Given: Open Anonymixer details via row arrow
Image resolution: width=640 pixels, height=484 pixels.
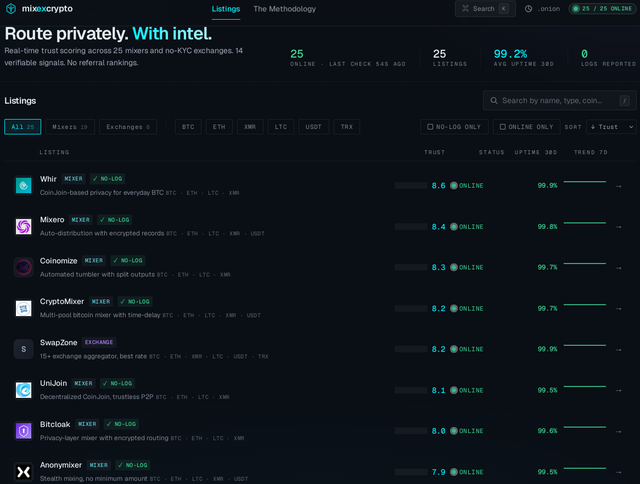Looking at the screenshot, I should point(619,472).
